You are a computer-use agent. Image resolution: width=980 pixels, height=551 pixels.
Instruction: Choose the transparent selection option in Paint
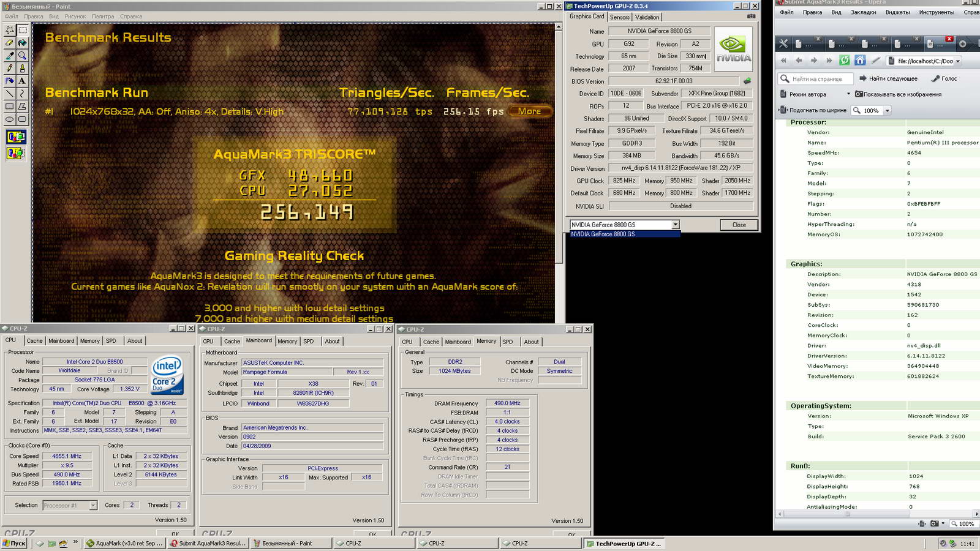tap(16, 153)
